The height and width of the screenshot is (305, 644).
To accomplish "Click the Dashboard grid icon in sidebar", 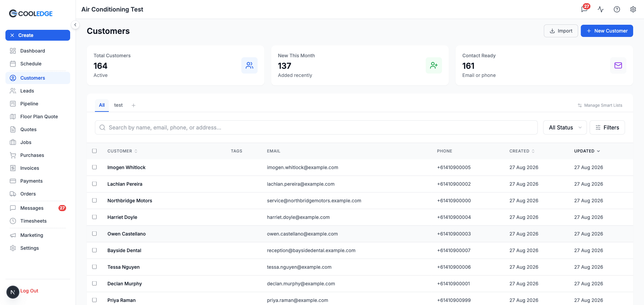I will (x=13, y=51).
